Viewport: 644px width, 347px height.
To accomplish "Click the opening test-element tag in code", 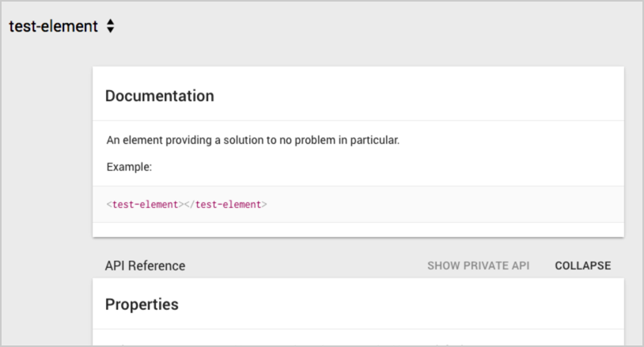I will [145, 204].
